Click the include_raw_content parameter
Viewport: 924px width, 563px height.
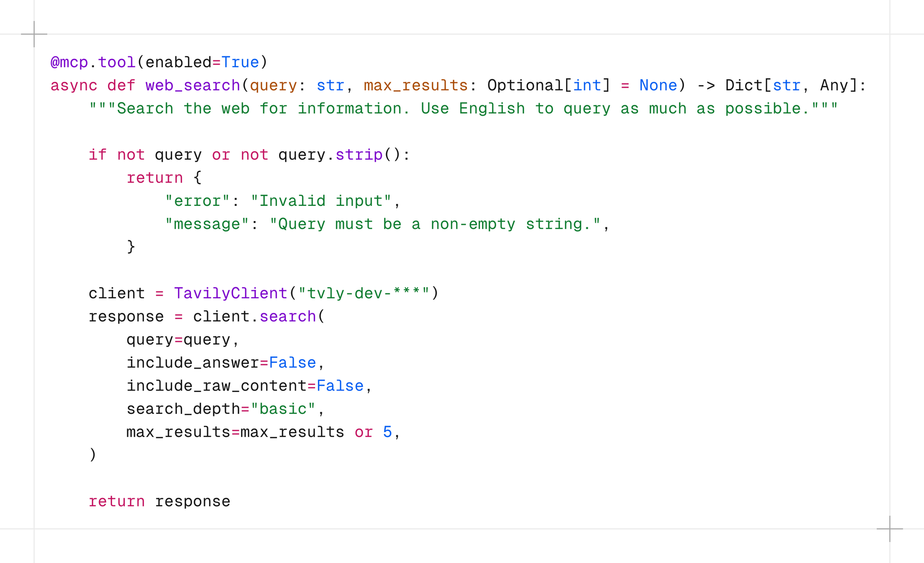pos(217,386)
